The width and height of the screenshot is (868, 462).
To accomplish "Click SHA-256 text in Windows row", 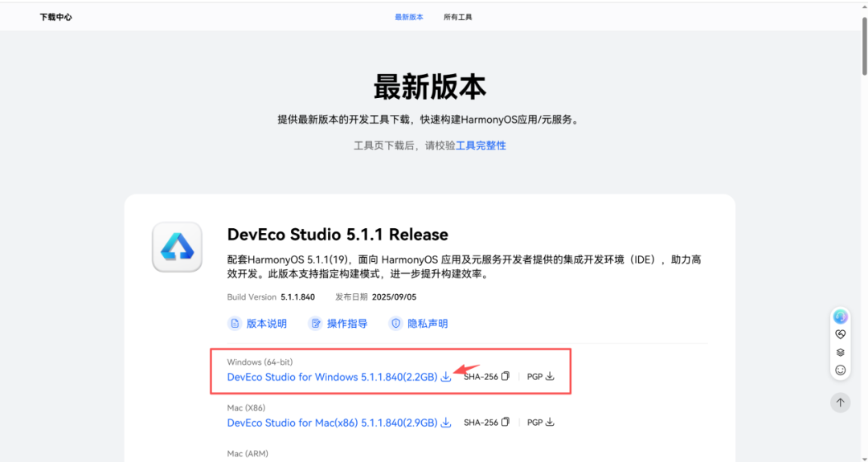I will coord(481,377).
